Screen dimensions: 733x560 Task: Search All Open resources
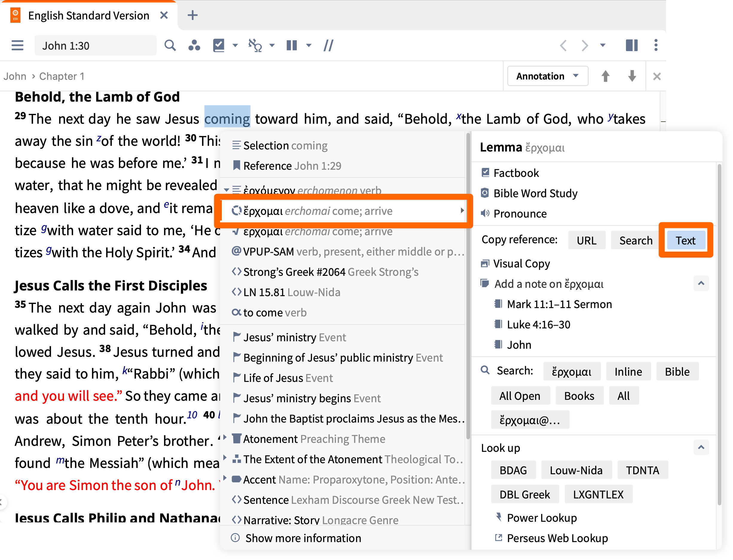tap(520, 396)
